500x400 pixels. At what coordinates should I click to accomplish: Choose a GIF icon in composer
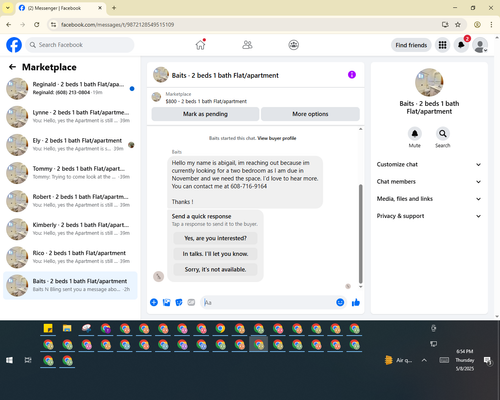click(x=191, y=302)
